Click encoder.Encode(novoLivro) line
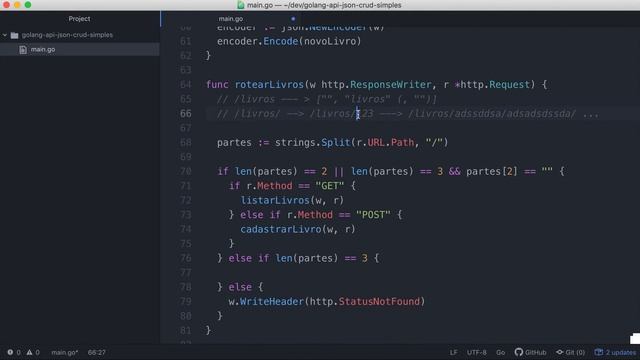 tap(289, 41)
